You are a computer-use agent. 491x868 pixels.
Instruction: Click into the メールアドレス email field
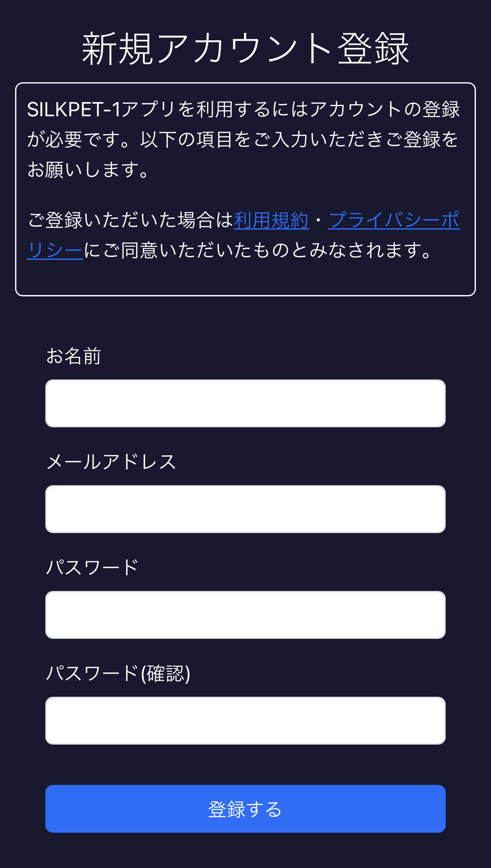pyautogui.click(x=245, y=509)
